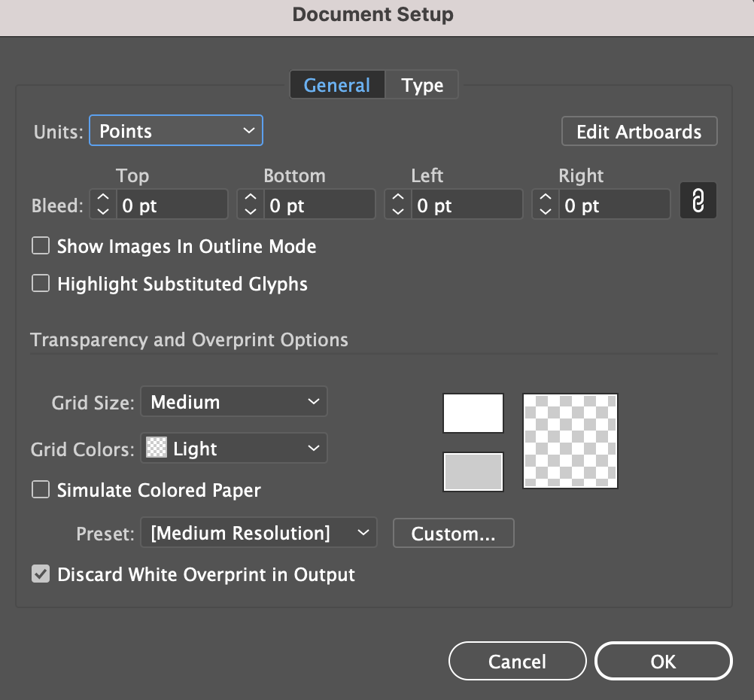Screen dimensions: 754x700
Task: Click the Light grid color swatch icon
Action: (157, 447)
